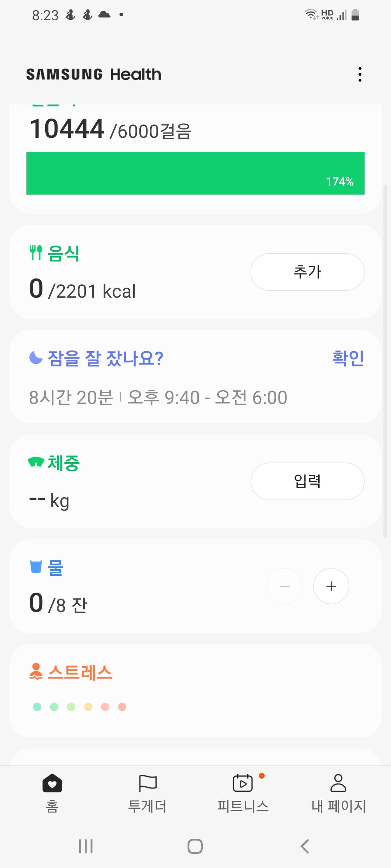This screenshot has width=391, height=868.
Task: Open the three-dot more options menu
Action: pyautogui.click(x=360, y=74)
